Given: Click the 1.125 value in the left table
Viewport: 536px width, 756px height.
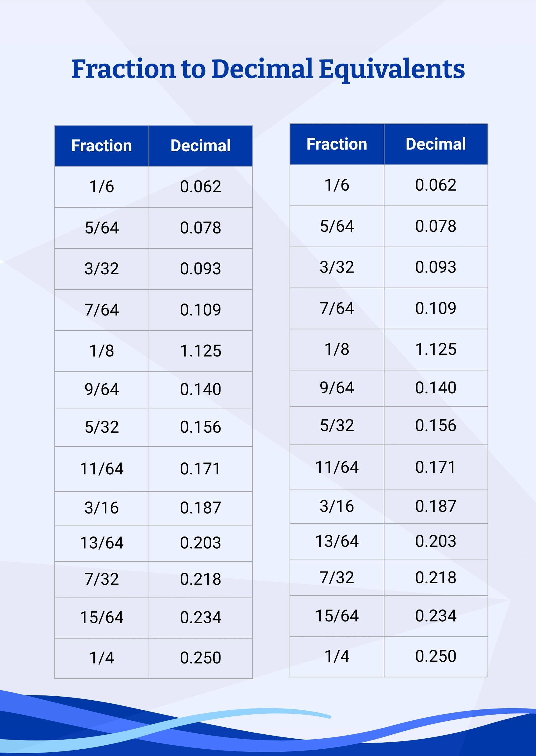Looking at the screenshot, I should (x=200, y=351).
